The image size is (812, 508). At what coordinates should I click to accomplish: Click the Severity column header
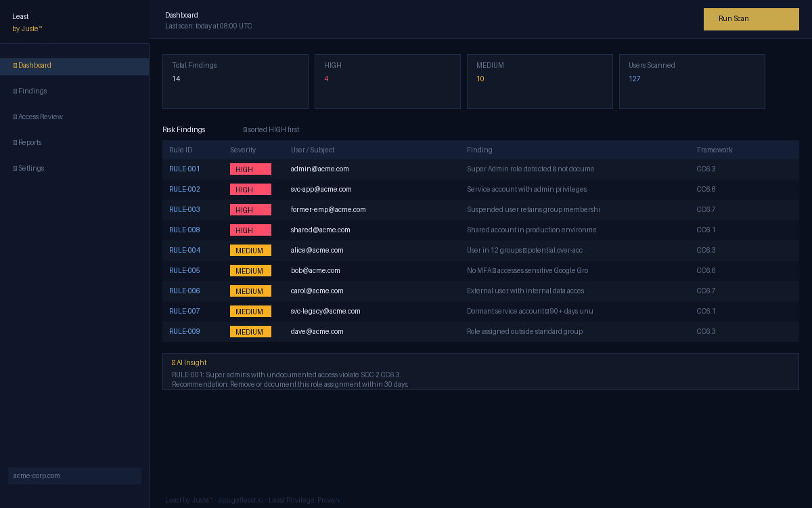click(243, 150)
